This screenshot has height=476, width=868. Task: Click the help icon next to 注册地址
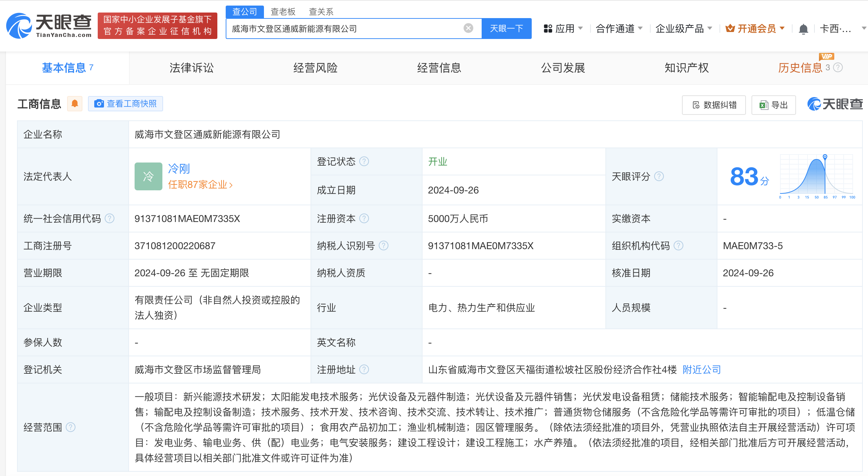tap(364, 370)
